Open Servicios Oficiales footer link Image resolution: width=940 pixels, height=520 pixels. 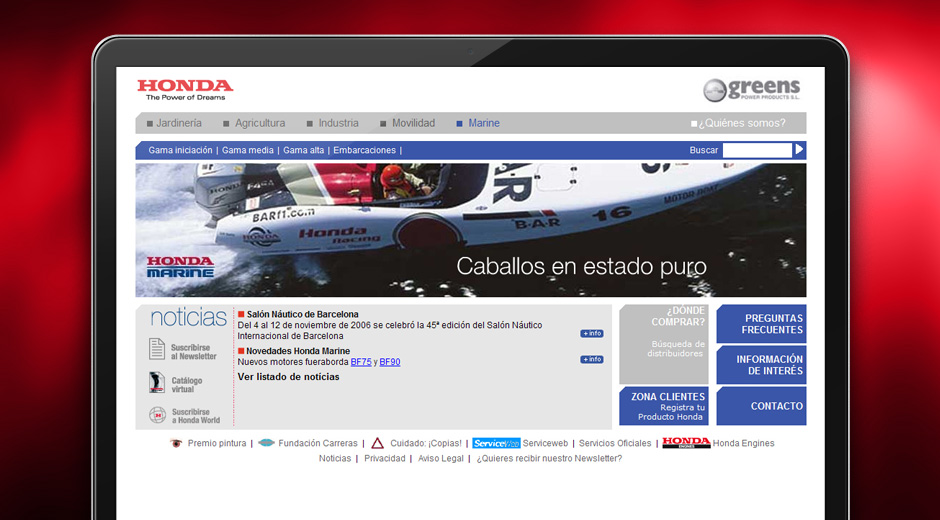coord(615,443)
